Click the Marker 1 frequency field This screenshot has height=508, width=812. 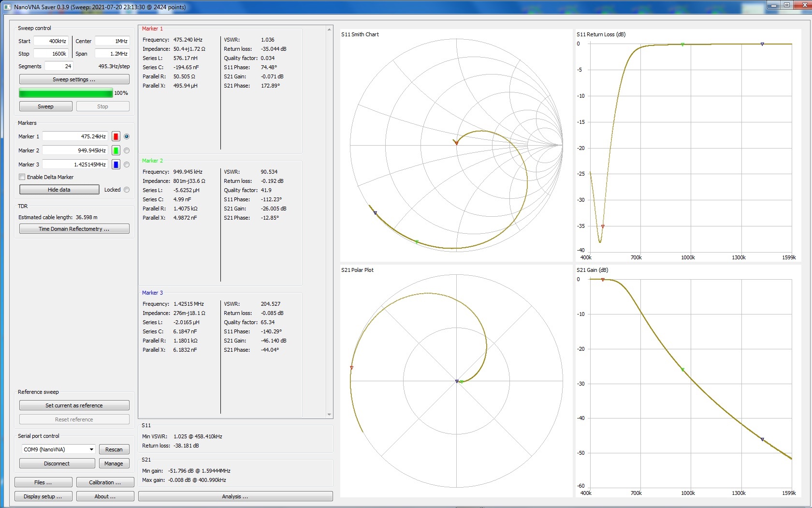pos(75,136)
